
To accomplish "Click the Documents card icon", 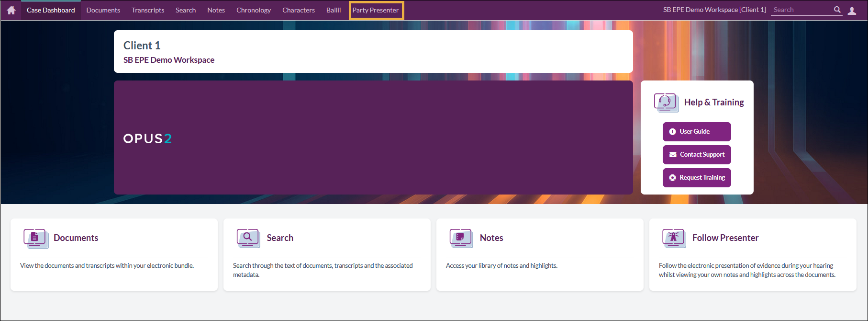I will (x=36, y=238).
